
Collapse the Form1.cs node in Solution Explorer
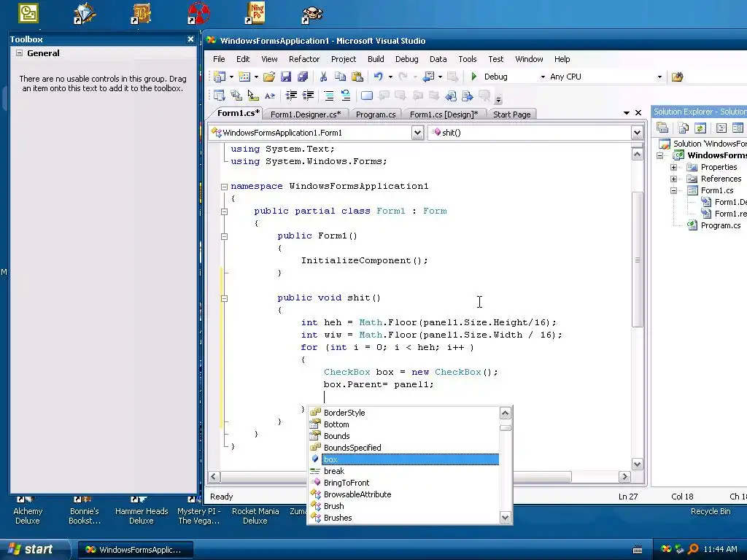point(673,190)
